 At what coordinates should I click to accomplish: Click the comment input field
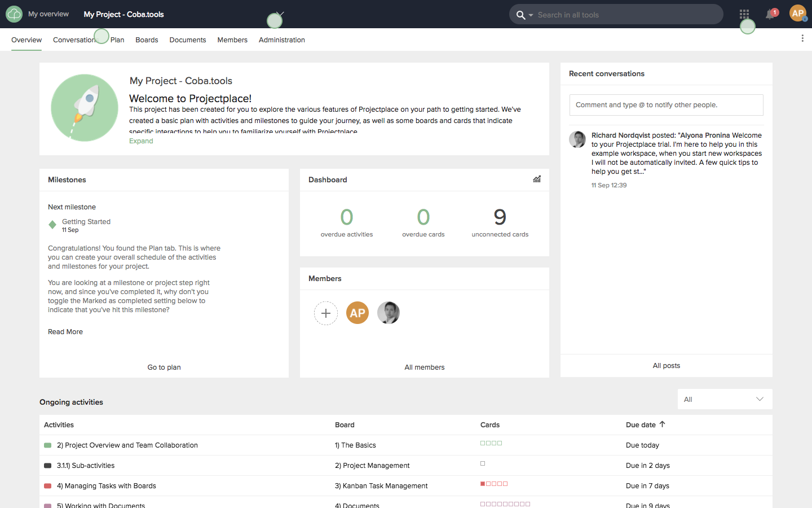click(666, 104)
